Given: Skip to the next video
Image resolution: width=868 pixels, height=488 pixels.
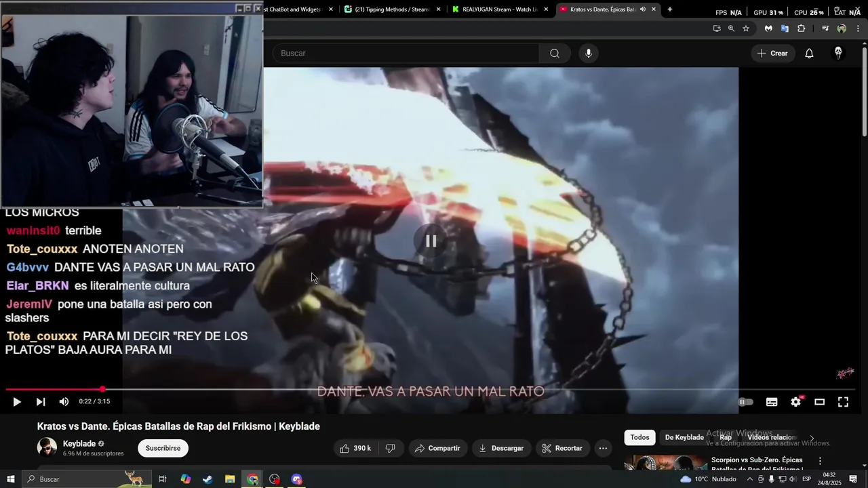Looking at the screenshot, I should pyautogui.click(x=41, y=402).
